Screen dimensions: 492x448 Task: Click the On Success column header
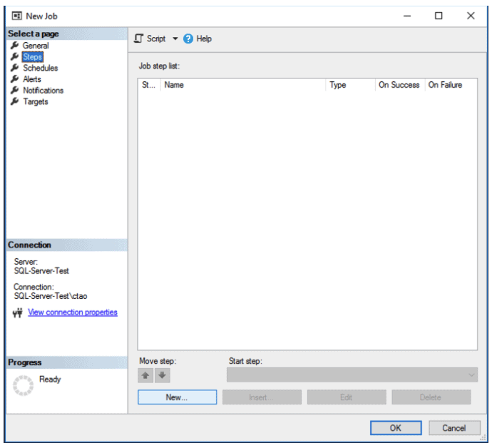[x=399, y=85]
